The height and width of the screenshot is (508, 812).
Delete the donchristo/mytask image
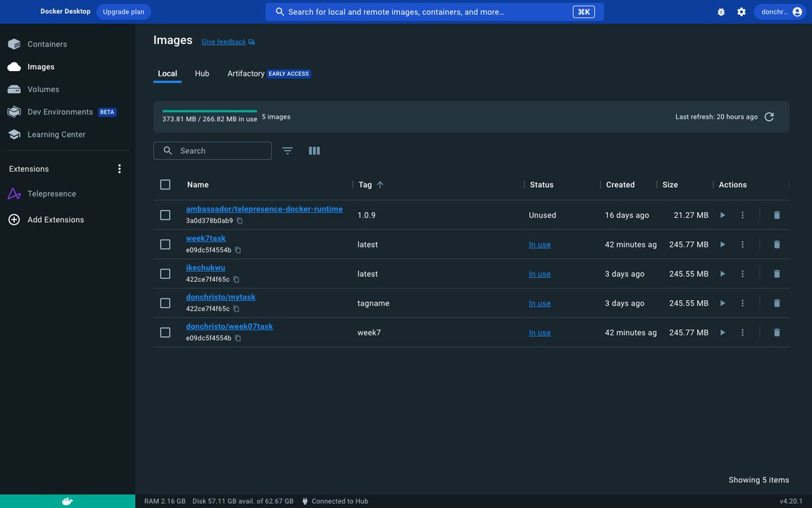coord(777,303)
